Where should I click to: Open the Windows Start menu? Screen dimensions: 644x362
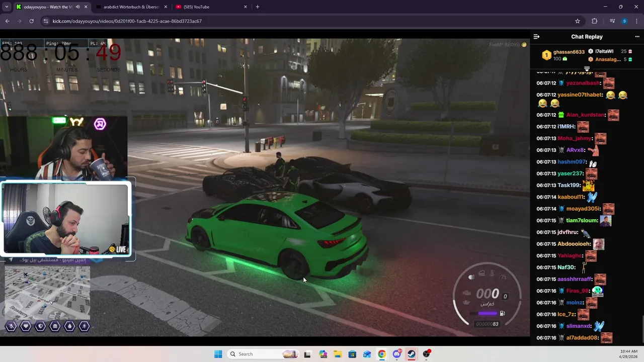pos(218,354)
